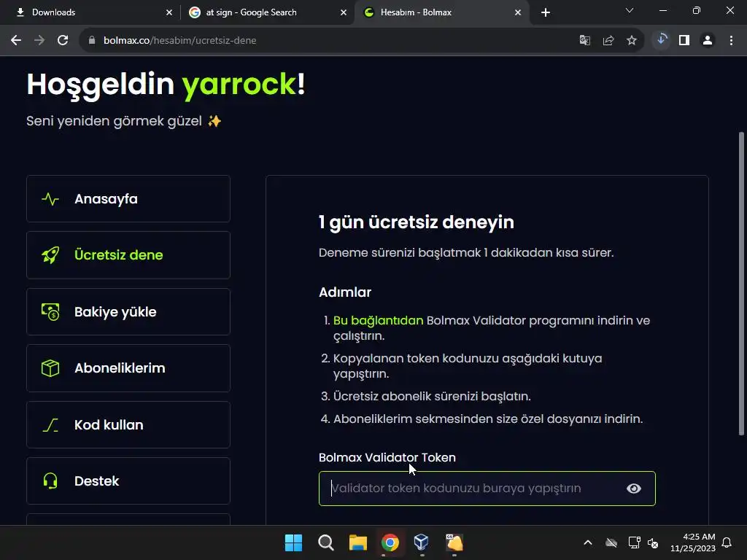Open the Chrome profile menu
The image size is (747, 560).
708,41
